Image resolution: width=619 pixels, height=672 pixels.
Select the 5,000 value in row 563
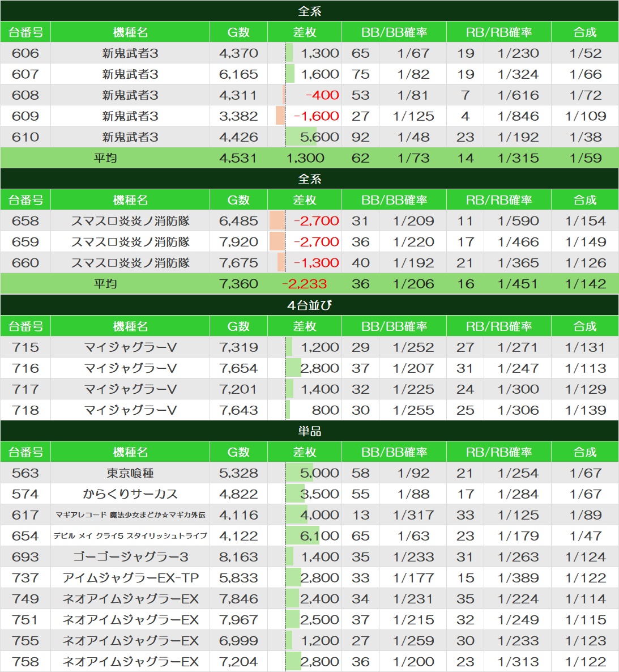tap(319, 473)
